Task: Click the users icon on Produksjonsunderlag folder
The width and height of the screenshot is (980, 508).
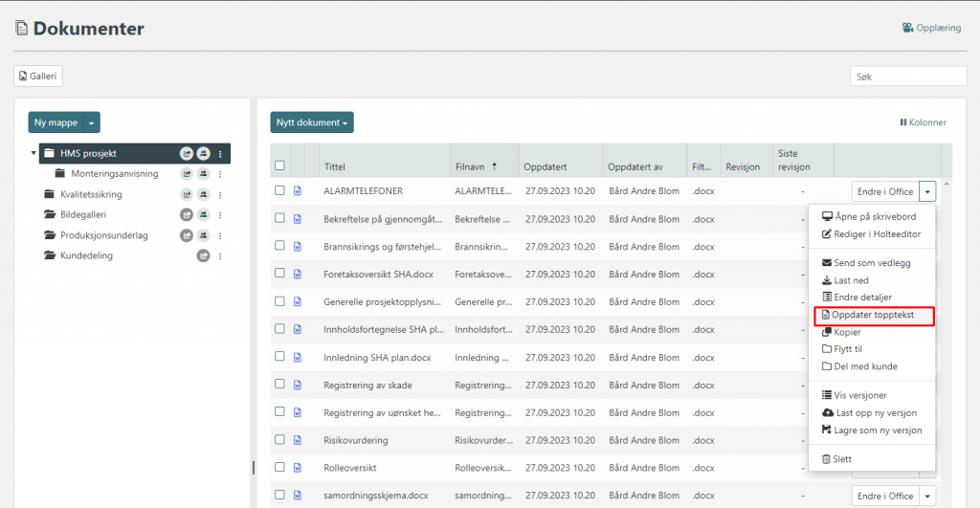Action: coord(203,235)
